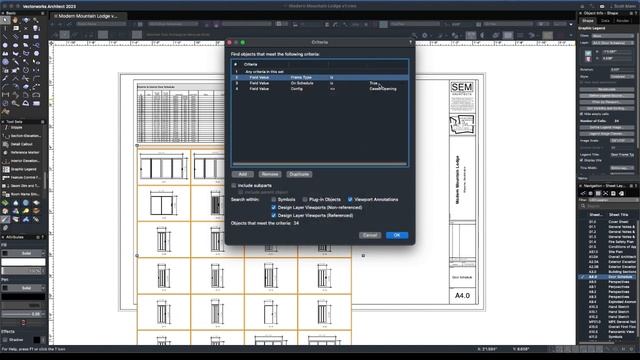Open the Layer dropdown in Object Info

point(613,42)
